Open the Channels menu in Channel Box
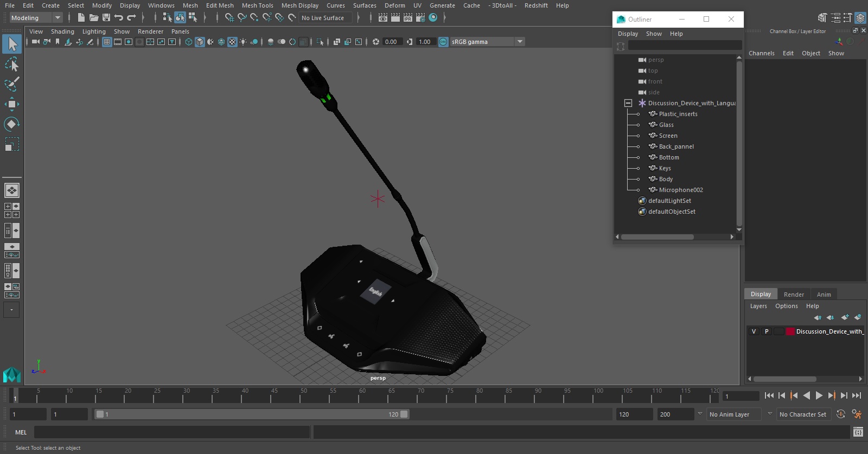868x454 pixels. (761, 53)
